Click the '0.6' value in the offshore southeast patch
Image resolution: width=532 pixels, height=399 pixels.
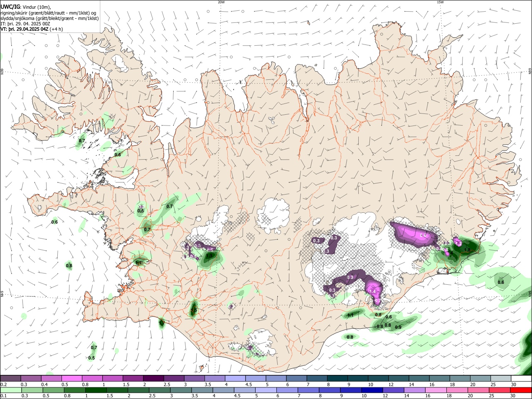501,282
